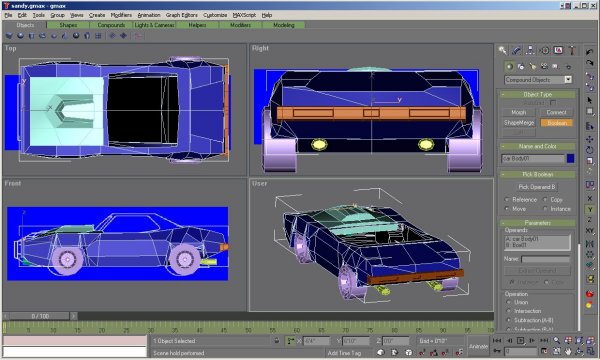The width and height of the screenshot is (600, 360).
Task: Open the Graph Editors menu
Action: [x=182, y=15]
